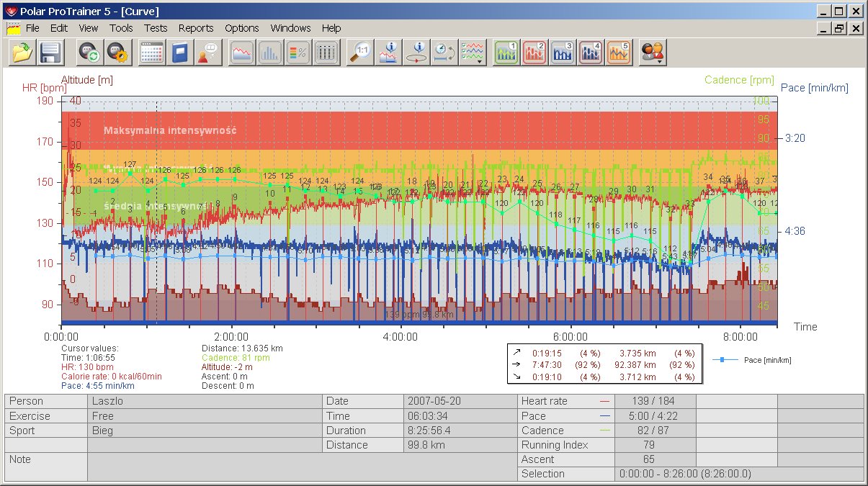The height and width of the screenshot is (486, 868).
Task: Show the percentage zones distribution icon
Action: 298,53
